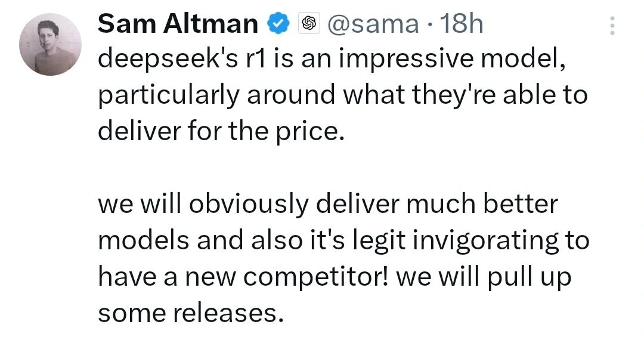The image size is (644, 337).
Task: Click the OpenAI affiliation logo badge
Action: pos(309,24)
